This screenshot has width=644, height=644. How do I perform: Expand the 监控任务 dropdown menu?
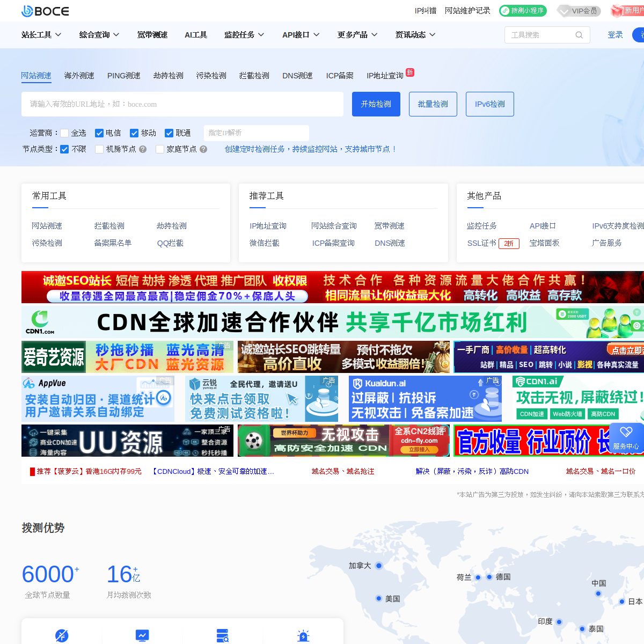pyautogui.click(x=244, y=35)
